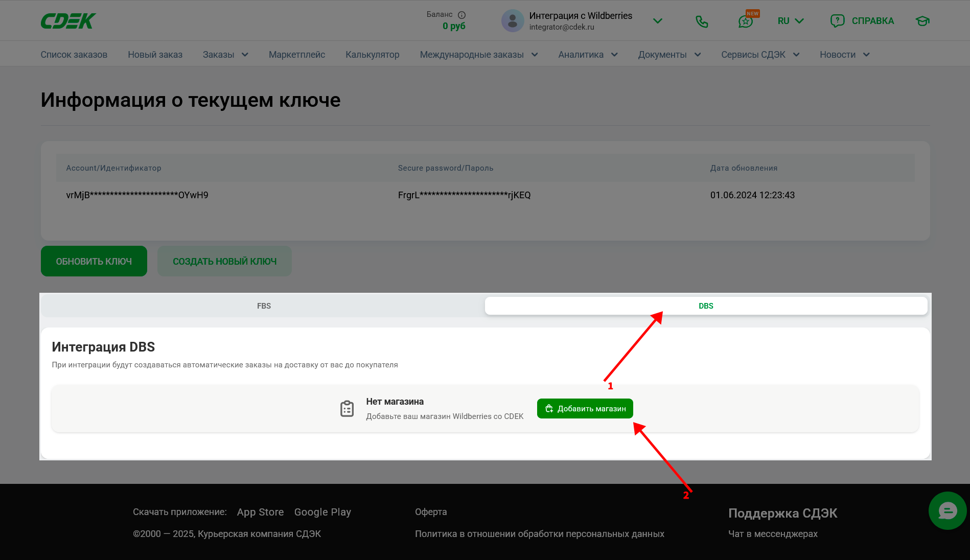Expand the account dropdown chevron
This screenshot has height=560, width=970.
(x=658, y=21)
